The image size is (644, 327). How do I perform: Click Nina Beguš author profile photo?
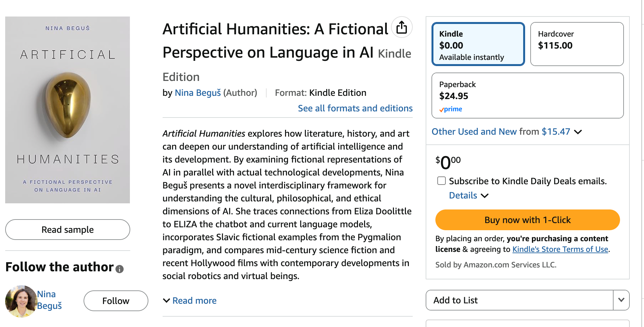[21, 301]
